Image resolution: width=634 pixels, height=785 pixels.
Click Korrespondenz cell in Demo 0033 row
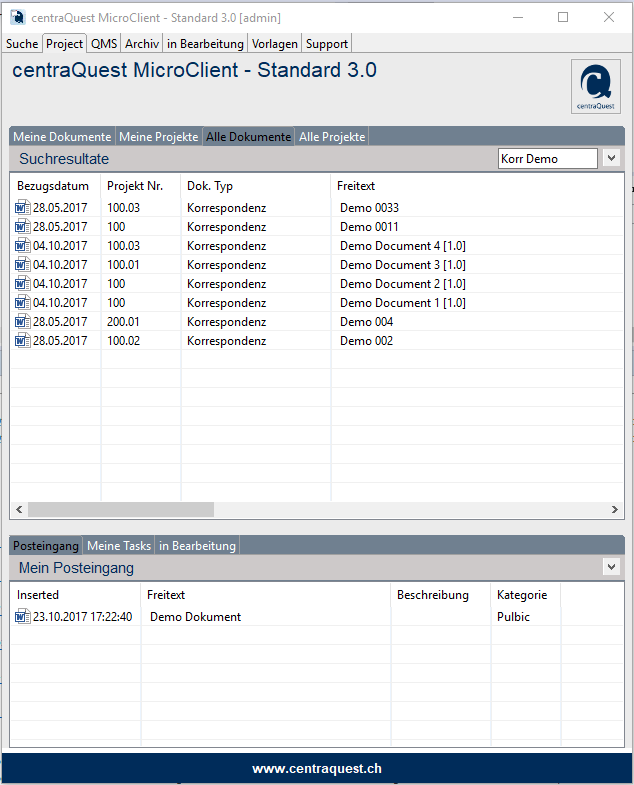226,207
